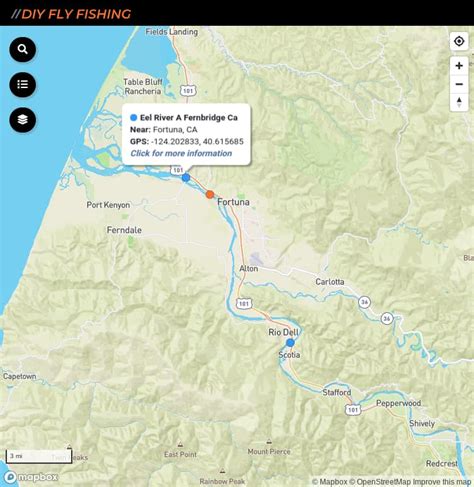
Task: Click the East Point peak label
Action: 180,454
